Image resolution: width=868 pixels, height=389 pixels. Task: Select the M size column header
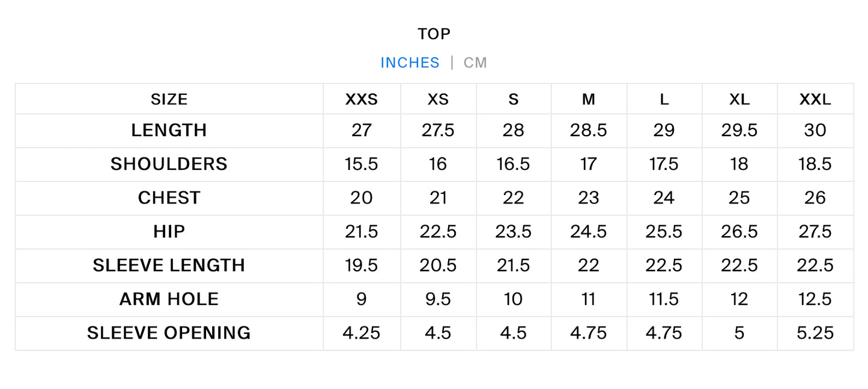(589, 100)
